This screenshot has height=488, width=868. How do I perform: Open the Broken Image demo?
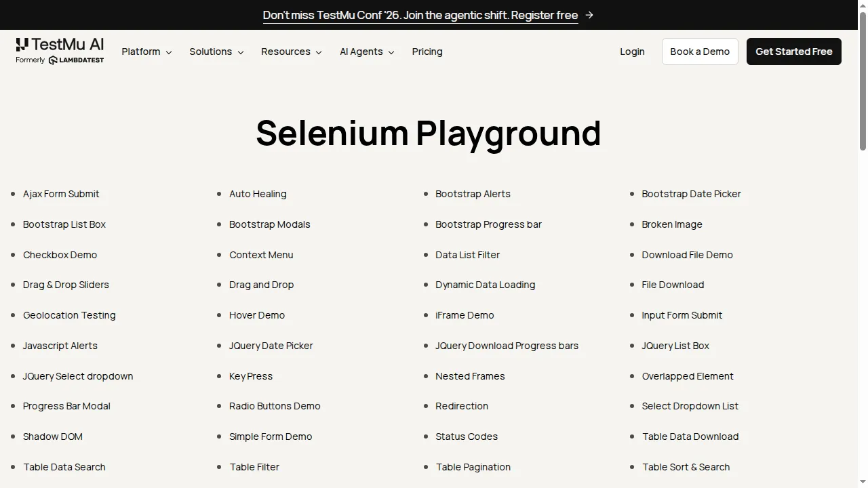672,224
